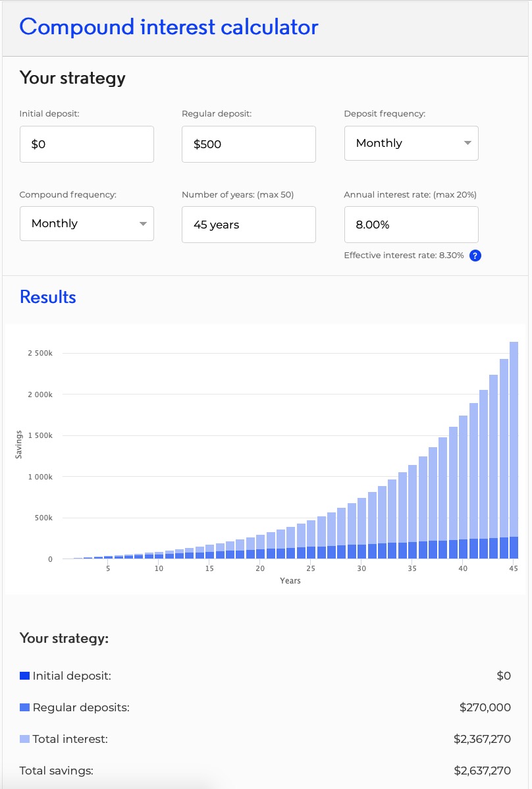Click the Total savings amount $2,637,270
532x789 pixels.
[482, 771]
